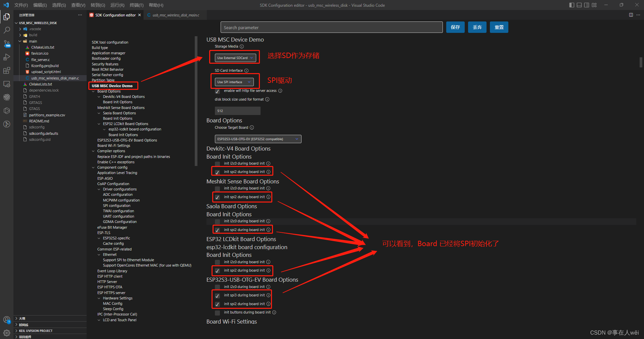
Task: Click info icon beside init buttons option
Action: tap(274, 313)
